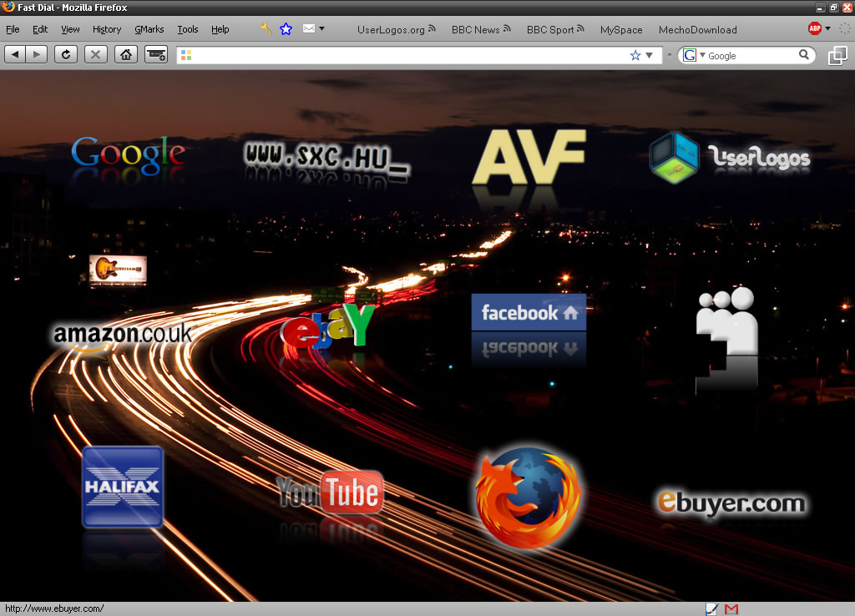Click the blue star GMarks icon
This screenshot has height=616, width=855.
(286, 29)
